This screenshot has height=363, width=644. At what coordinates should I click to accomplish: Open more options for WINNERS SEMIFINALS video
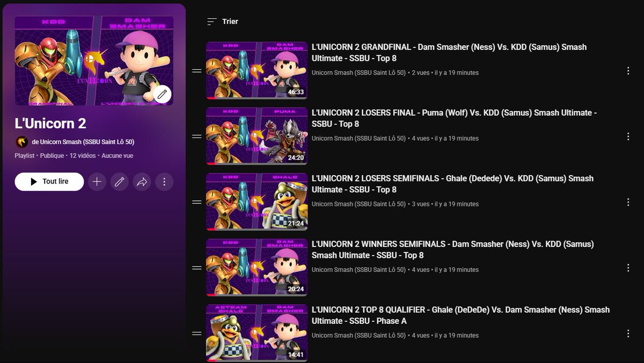point(628,268)
